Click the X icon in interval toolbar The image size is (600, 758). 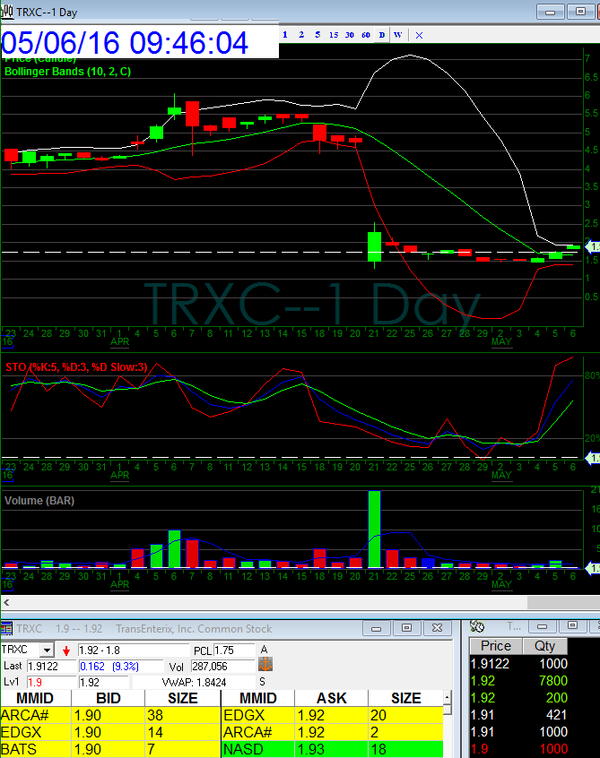click(419, 34)
